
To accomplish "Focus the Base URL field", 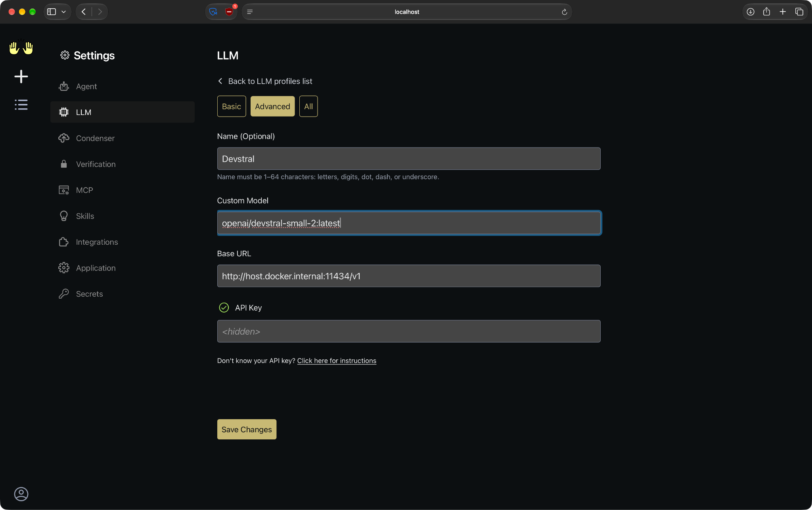I will click(x=409, y=276).
